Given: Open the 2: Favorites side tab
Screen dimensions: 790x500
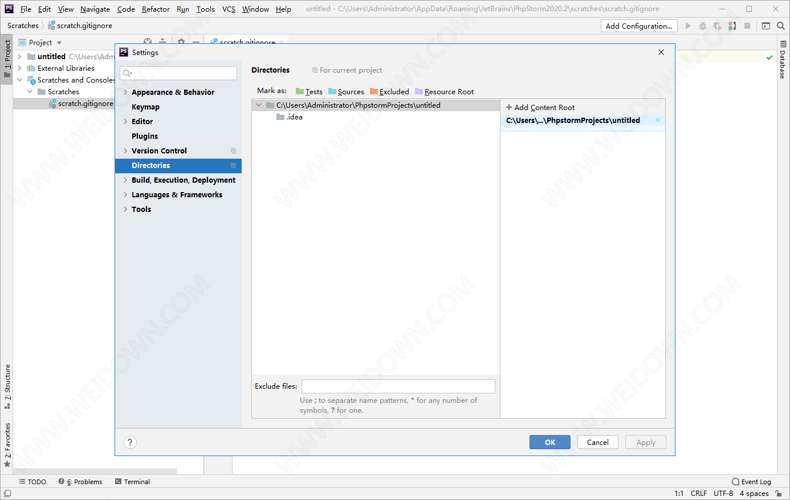Looking at the screenshot, I should (7, 445).
